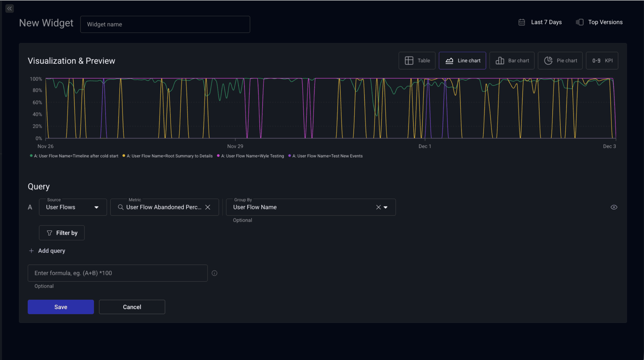This screenshot has height=360, width=644.
Task: Toggle query A visibility eye icon
Action: tap(614, 207)
